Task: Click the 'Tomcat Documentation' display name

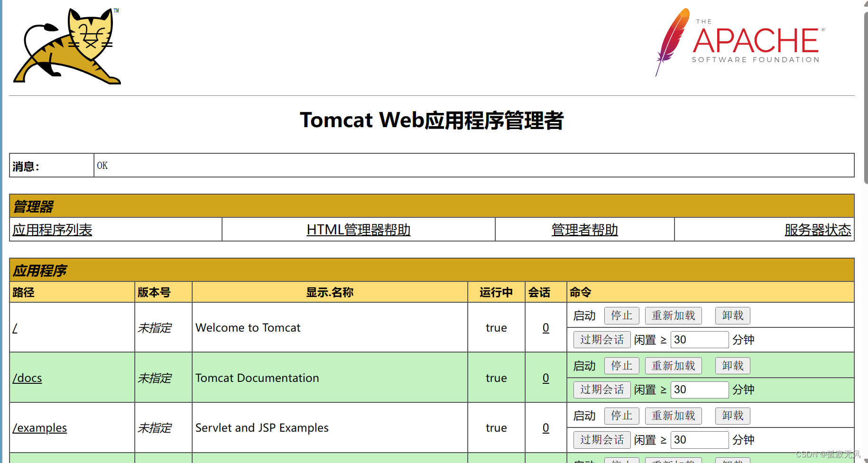Action: coord(257,378)
